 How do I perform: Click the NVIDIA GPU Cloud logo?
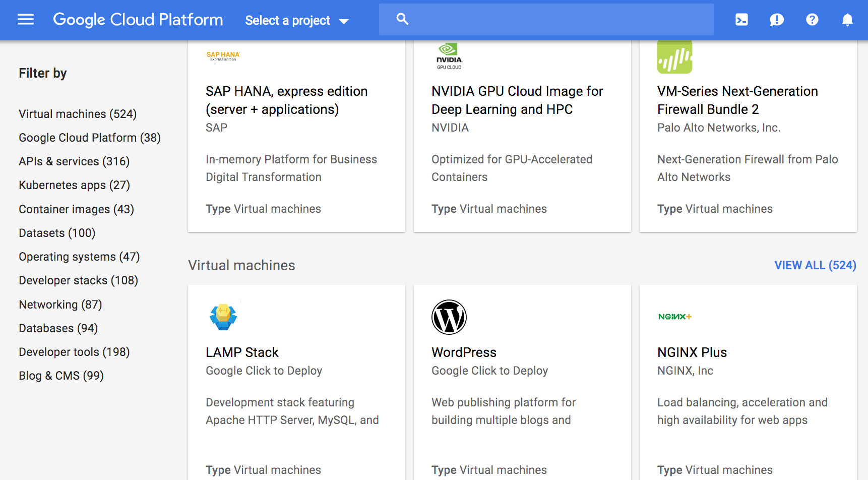click(449, 56)
